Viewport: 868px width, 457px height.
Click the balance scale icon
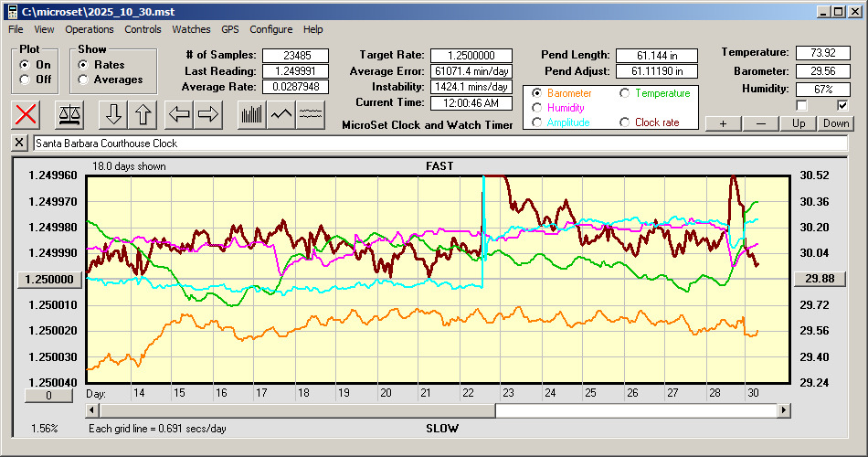(69, 114)
